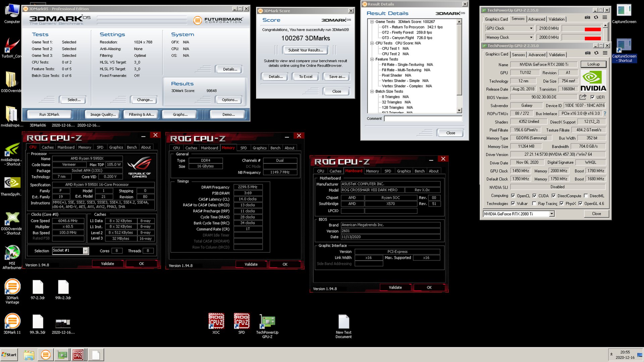Click GPU-Z Sensors scrollbar up arrow
Viewport: 644px width, 362px height.
pyautogui.click(x=605, y=25)
